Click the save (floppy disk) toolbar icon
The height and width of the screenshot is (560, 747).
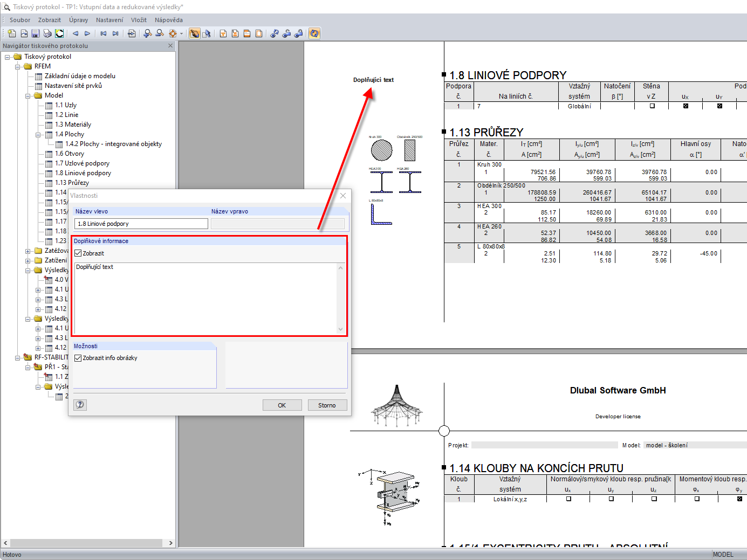point(36,33)
